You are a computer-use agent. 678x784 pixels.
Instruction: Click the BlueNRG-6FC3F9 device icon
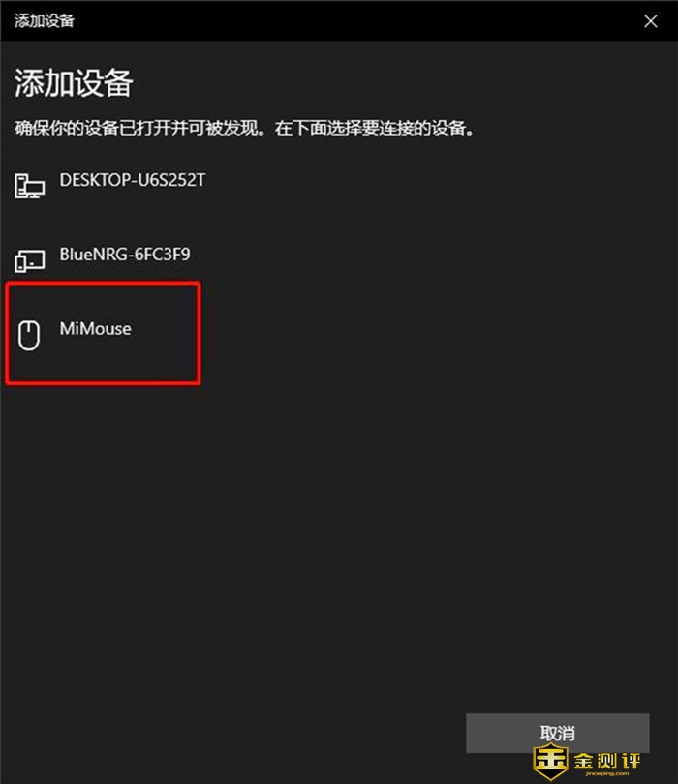tap(29, 260)
